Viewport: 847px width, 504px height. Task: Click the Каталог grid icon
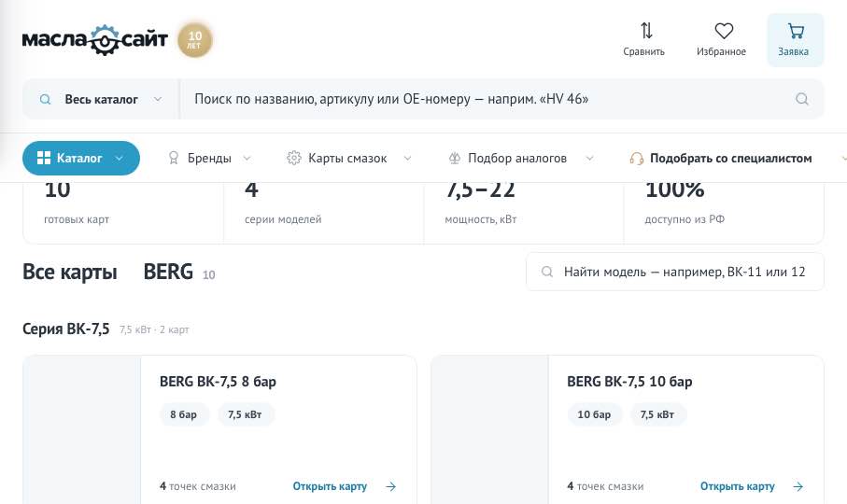click(x=44, y=158)
